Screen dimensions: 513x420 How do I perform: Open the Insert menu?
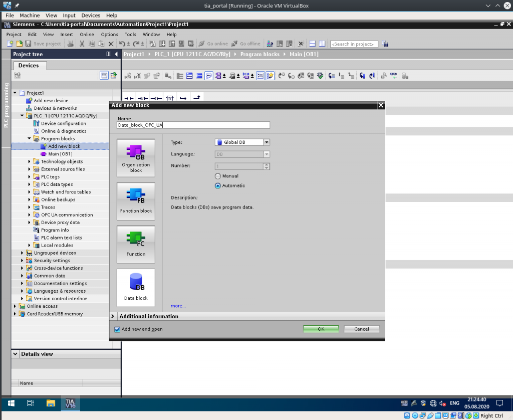67,35
